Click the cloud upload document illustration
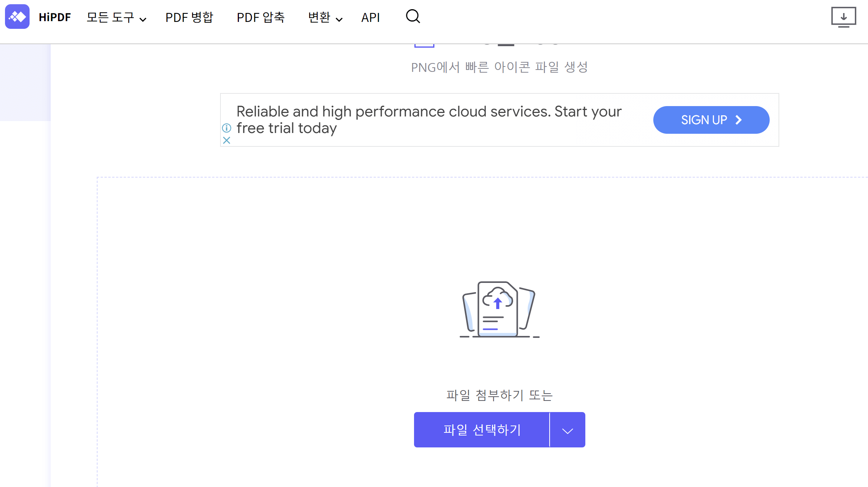Viewport: 868px width, 487px height. tap(499, 309)
